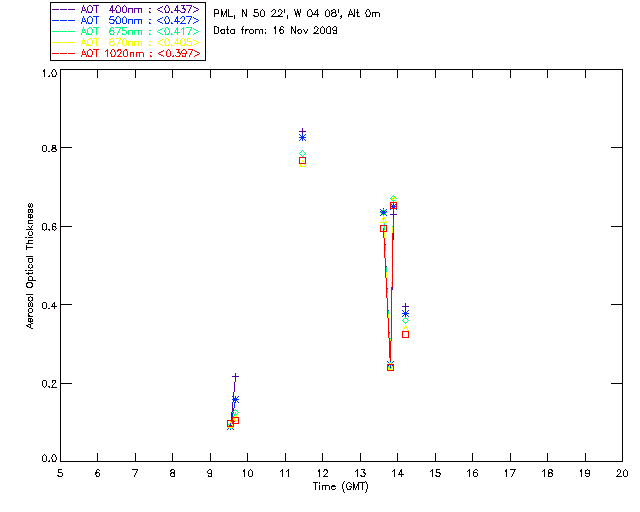Click the 15 tick label on time axis
The height and width of the screenshot is (512, 640).
[435, 473]
